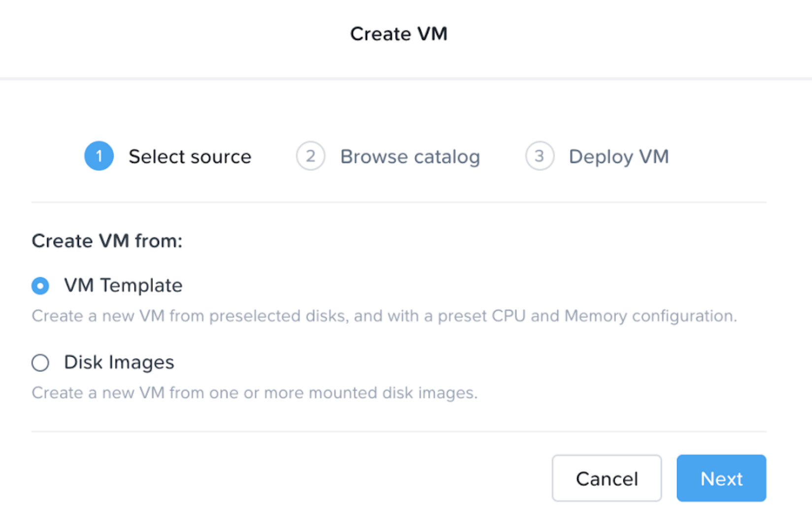
Task: Select the VM Template radio button
Action: 40,285
